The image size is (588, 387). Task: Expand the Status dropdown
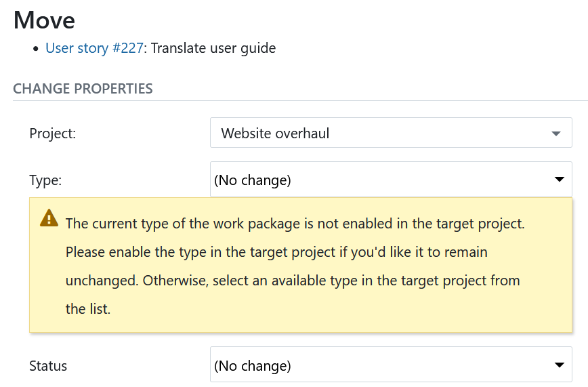[x=391, y=365]
